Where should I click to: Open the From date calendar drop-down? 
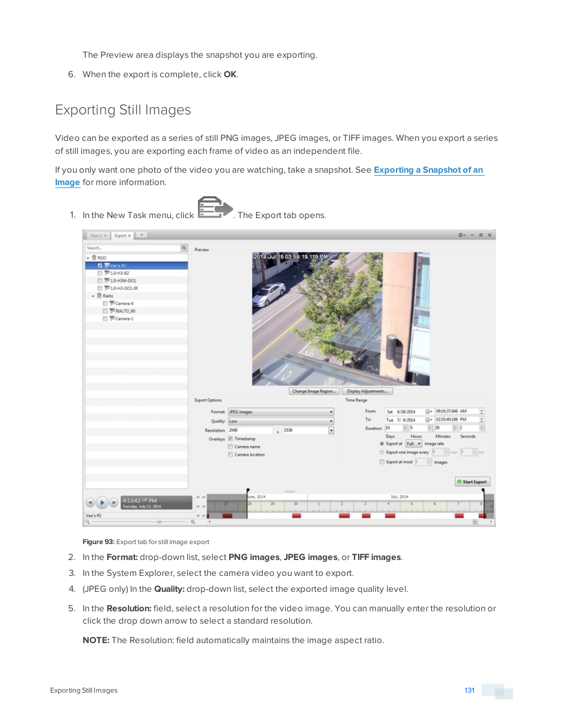[x=429, y=411]
